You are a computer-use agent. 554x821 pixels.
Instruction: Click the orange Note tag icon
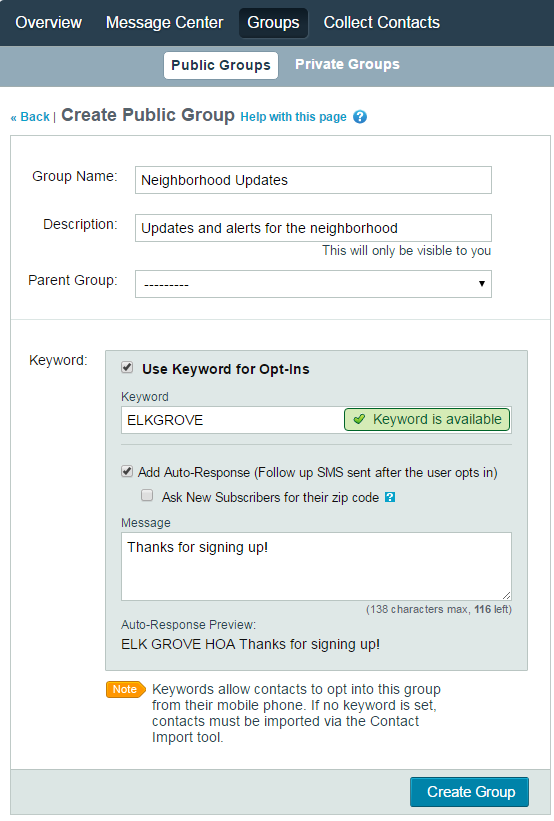[126, 690]
